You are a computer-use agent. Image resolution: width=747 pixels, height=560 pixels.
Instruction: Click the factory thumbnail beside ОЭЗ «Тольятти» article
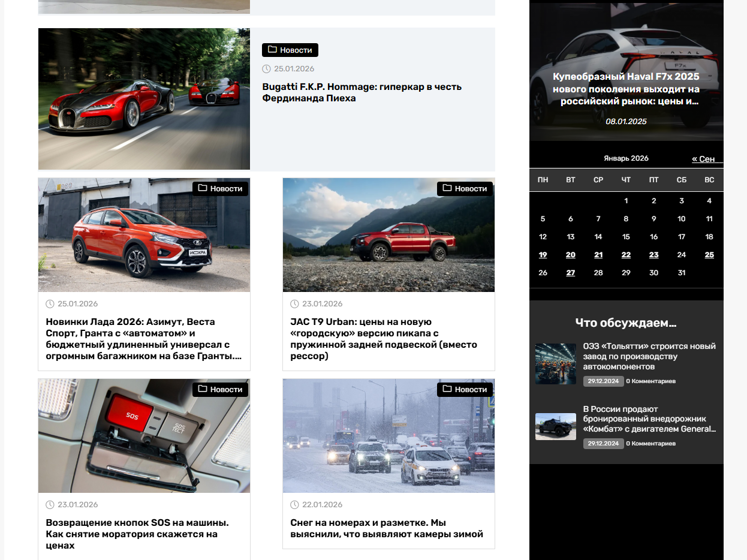coord(556,364)
